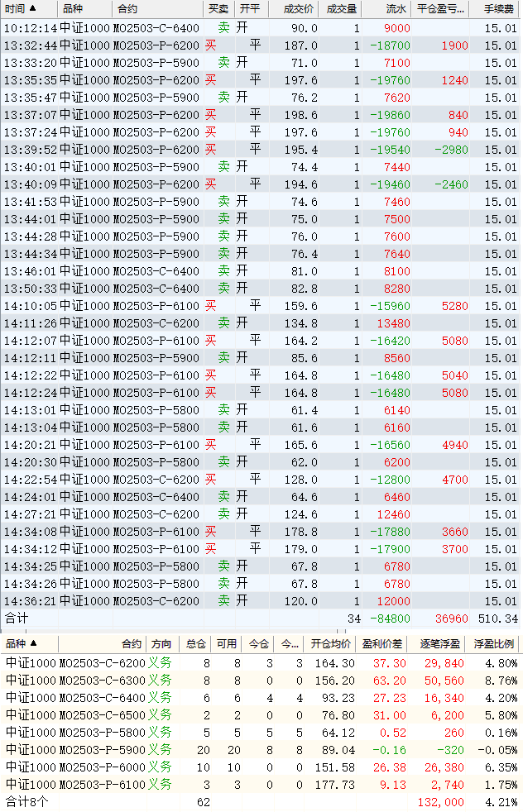Select the MO2503-C-6500 position row

(261, 715)
